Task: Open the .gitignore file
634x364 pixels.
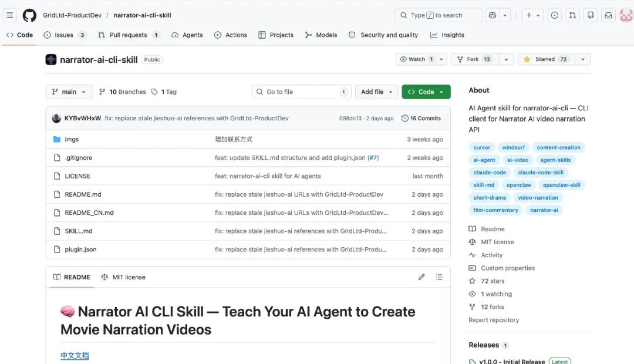Action: tap(79, 158)
